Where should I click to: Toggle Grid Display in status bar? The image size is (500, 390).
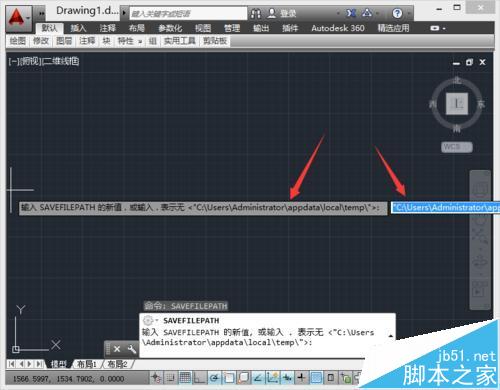coord(185,378)
